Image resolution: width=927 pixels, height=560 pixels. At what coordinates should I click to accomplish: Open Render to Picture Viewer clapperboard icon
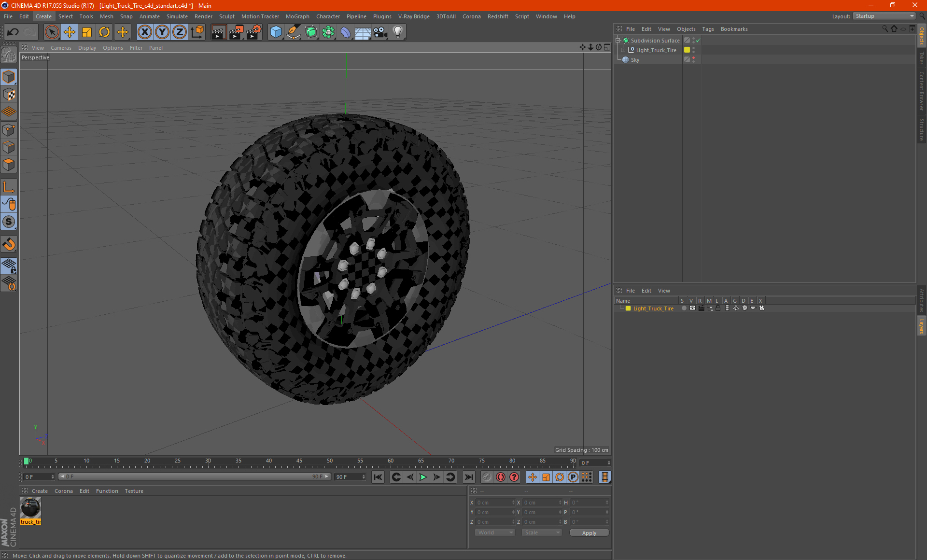tap(236, 32)
